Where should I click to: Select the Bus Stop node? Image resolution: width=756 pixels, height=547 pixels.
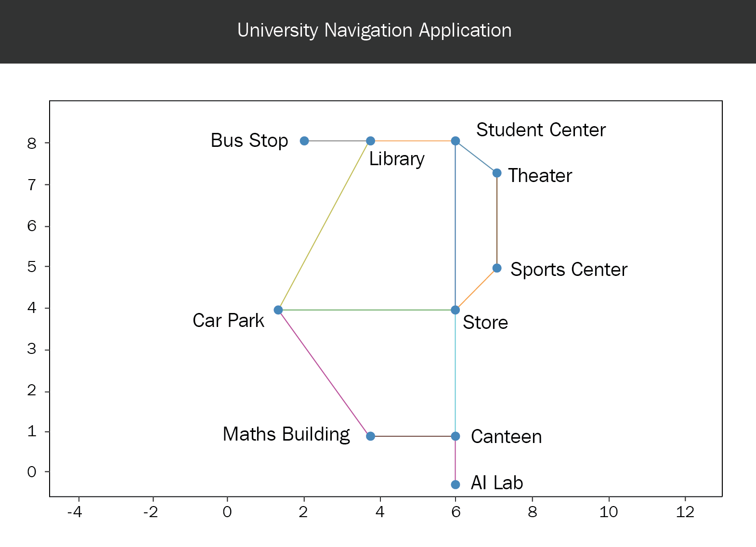click(304, 141)
